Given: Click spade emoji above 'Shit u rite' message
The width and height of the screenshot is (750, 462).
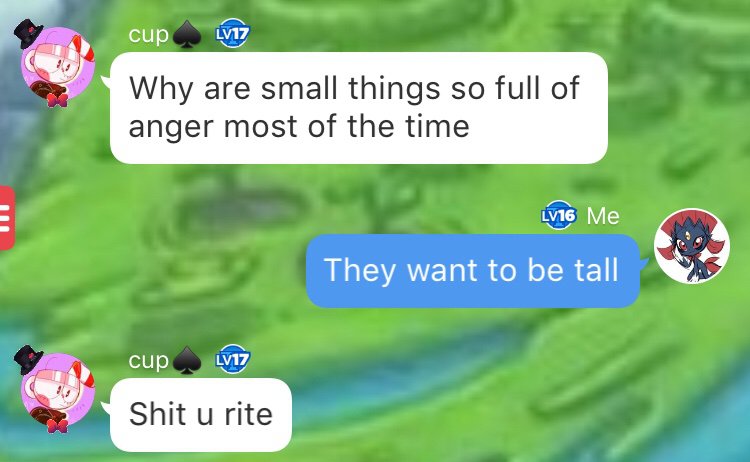Looking at the screenshot, I should pos(186,361).
